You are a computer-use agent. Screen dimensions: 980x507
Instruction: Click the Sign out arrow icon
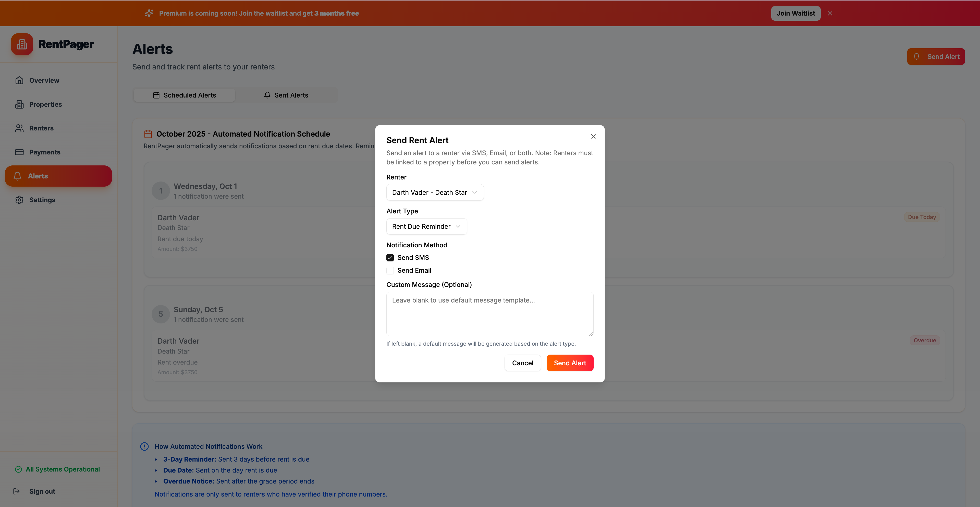point(16,491)
